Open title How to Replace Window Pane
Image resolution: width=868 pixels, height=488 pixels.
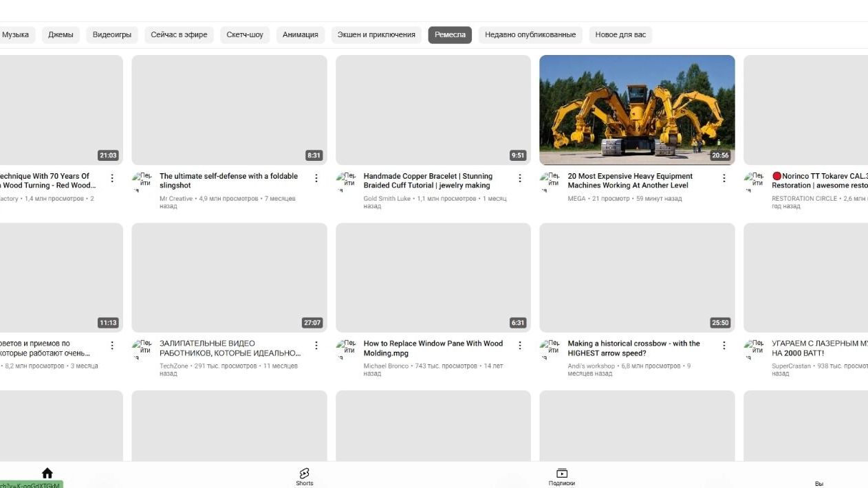pyautogui.click(x=433, y=348)
